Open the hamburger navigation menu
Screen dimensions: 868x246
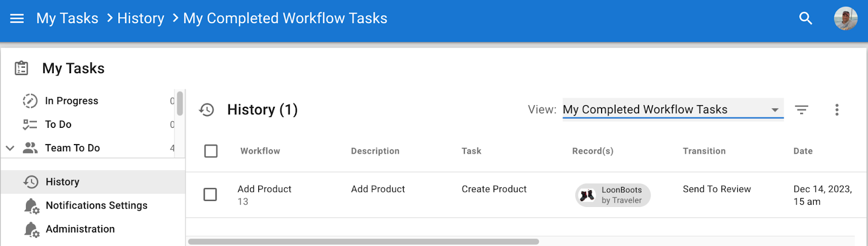17,18
